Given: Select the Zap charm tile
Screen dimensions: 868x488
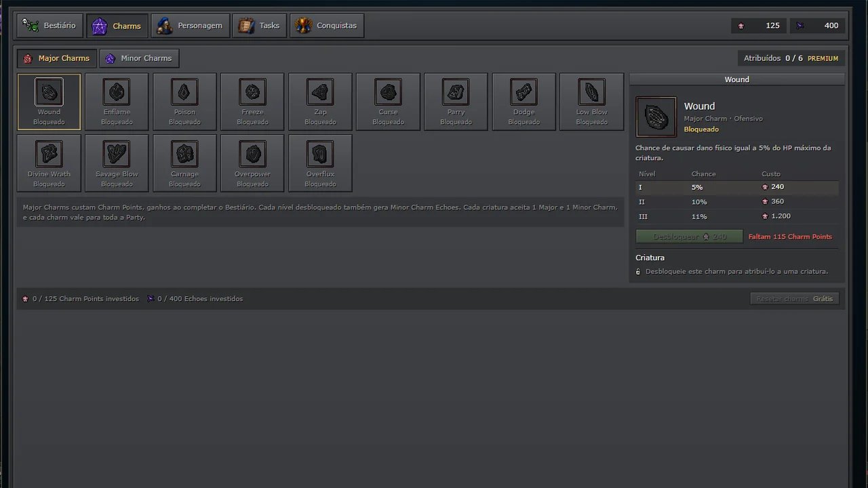Looking at the screenshot, I should pyautogui.click(x=320, y=102).
